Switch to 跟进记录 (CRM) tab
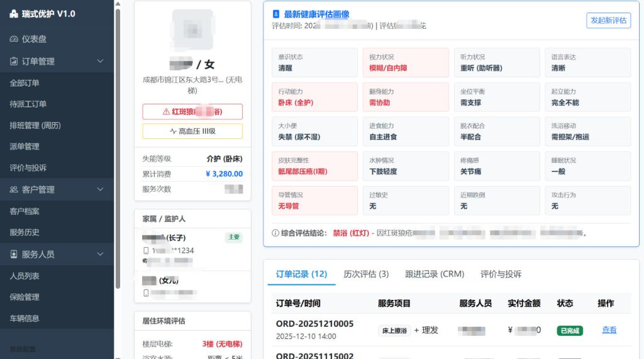 pos(435,274)
